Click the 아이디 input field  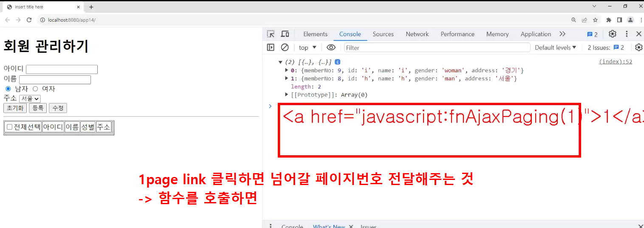[62, 69]
